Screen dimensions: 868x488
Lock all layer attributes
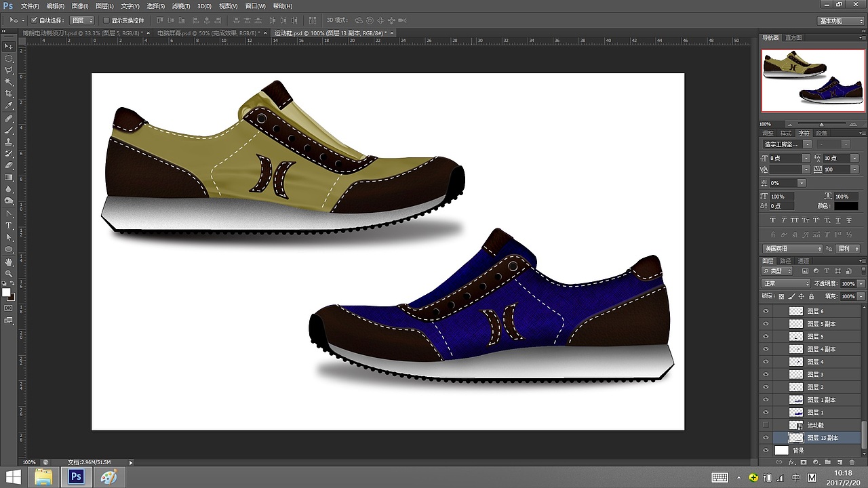(x=811, y=296)
